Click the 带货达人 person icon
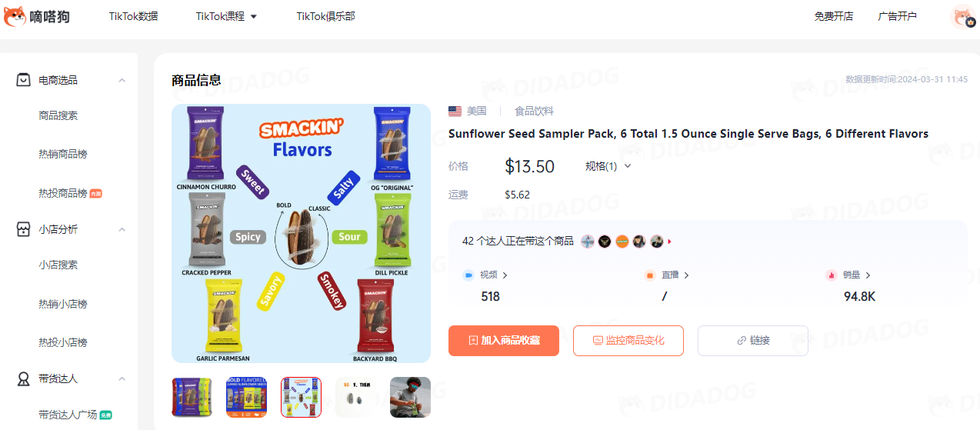Viewport: 980px width, 430px height. click(x=24, y=378)
